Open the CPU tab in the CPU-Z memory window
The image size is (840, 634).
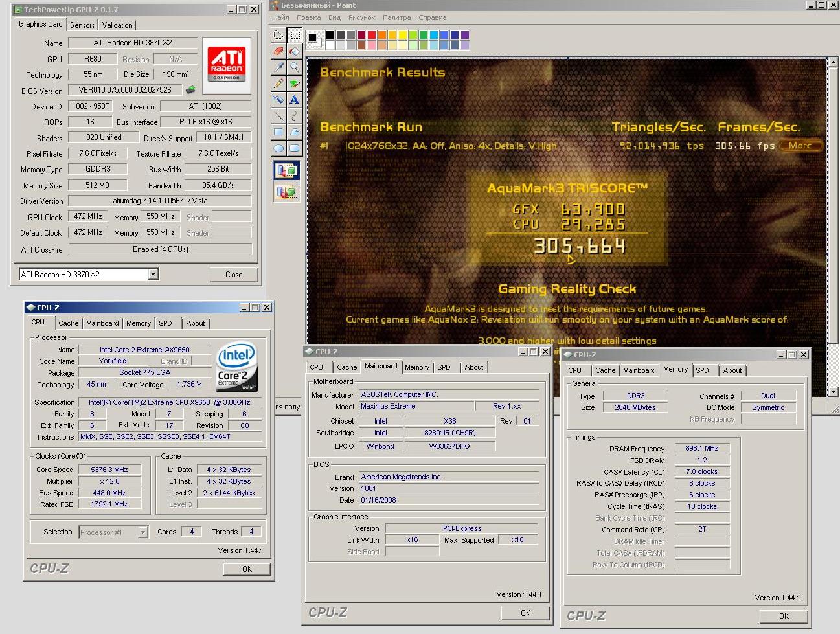coord(574,370)
